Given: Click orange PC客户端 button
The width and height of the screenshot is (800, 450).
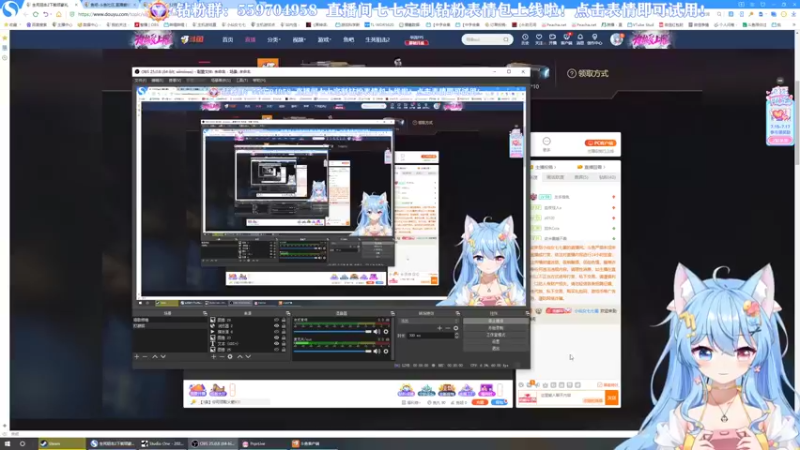Looking at the screenshot, I should point(601,143).
